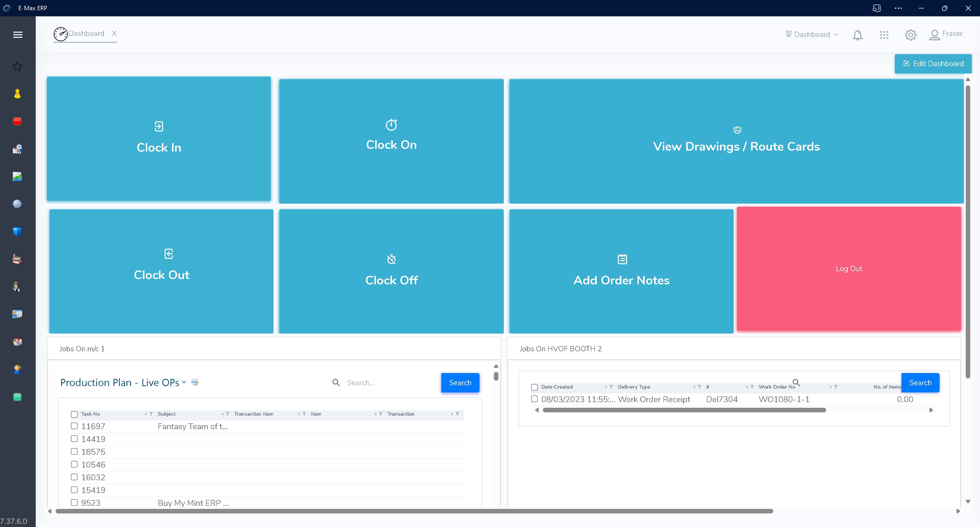
Task: Click the Edit Dashboard button
Action: point(933,64)
